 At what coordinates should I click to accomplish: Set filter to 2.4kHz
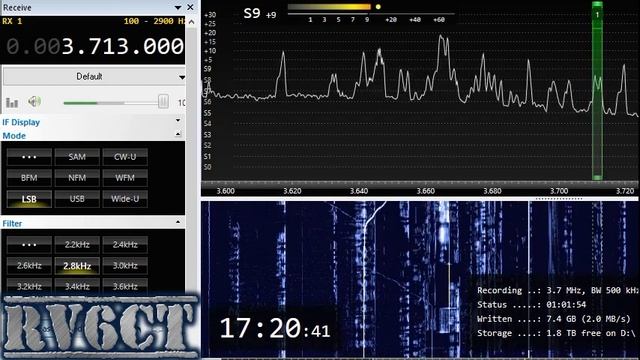(125, 245)
